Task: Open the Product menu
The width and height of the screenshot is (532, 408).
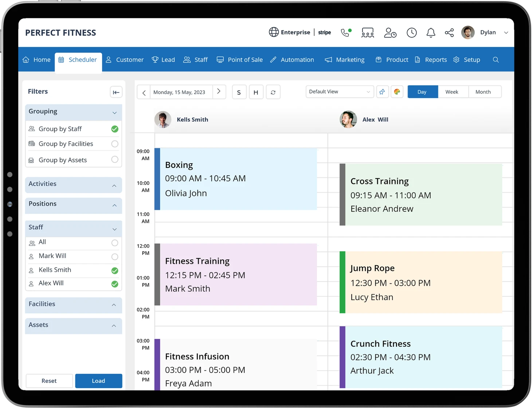Action: pos(392,60)
